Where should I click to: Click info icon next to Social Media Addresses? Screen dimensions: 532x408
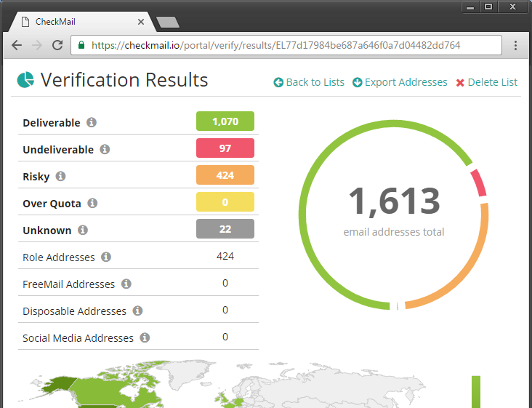(145, 337)
